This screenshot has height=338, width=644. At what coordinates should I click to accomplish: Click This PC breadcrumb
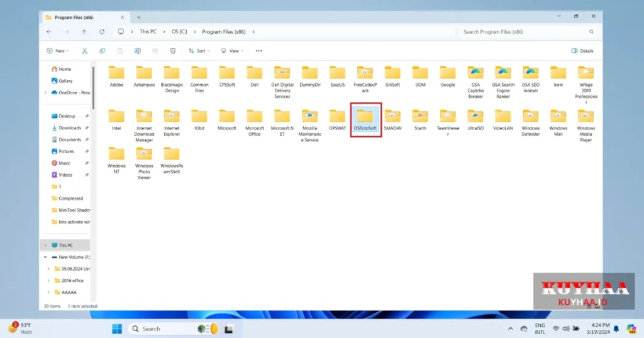coord(148,31)
